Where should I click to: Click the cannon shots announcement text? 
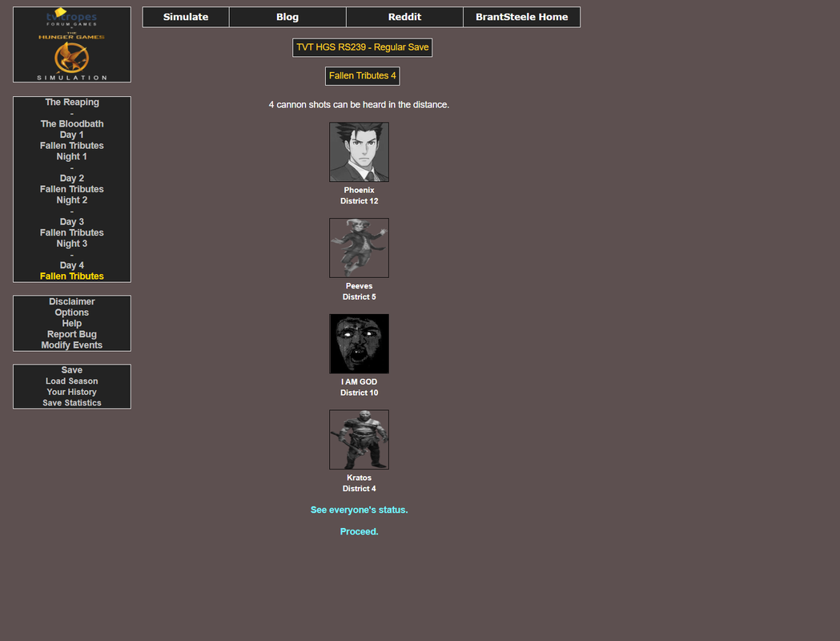click(359, 104)
